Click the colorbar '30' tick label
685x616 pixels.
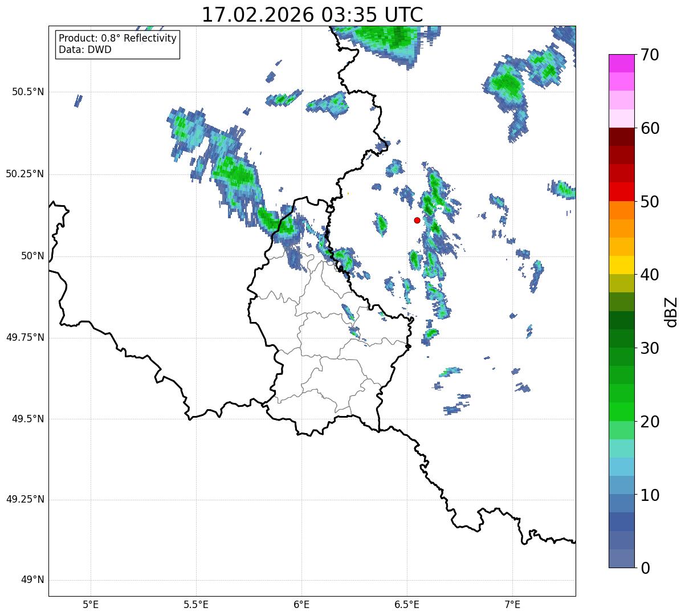pyautogui.click(x=650, y=348)
